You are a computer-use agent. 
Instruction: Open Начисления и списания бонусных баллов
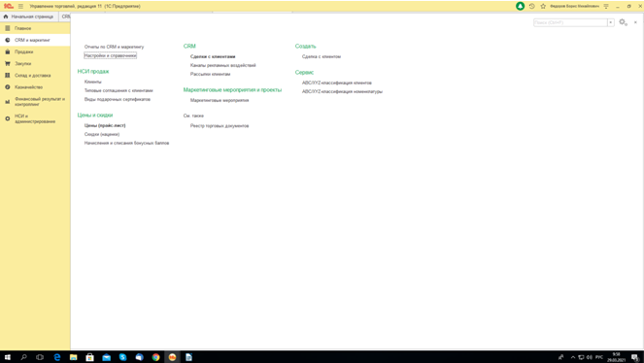pyautogui.click(x=126, y=143)
